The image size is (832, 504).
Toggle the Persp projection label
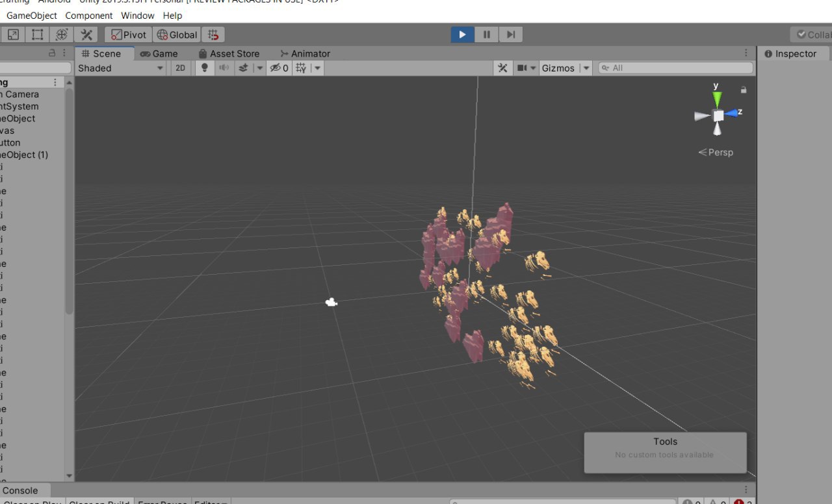point(716,152)
